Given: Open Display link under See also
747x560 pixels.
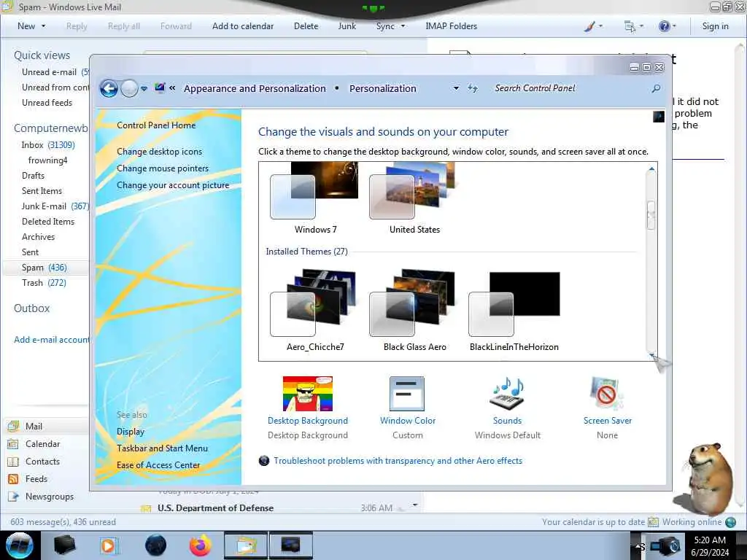Looking at the screenshot, I should (x=131, y=432).
